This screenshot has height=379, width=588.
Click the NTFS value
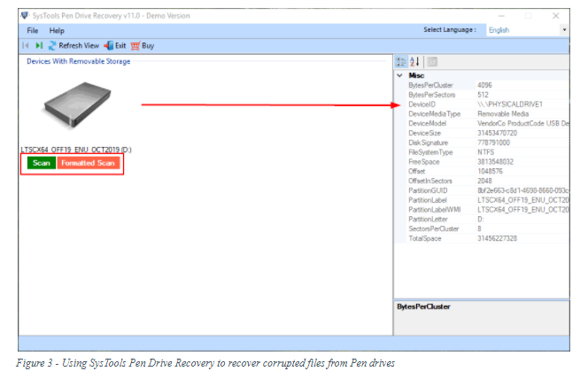point(485,152)
